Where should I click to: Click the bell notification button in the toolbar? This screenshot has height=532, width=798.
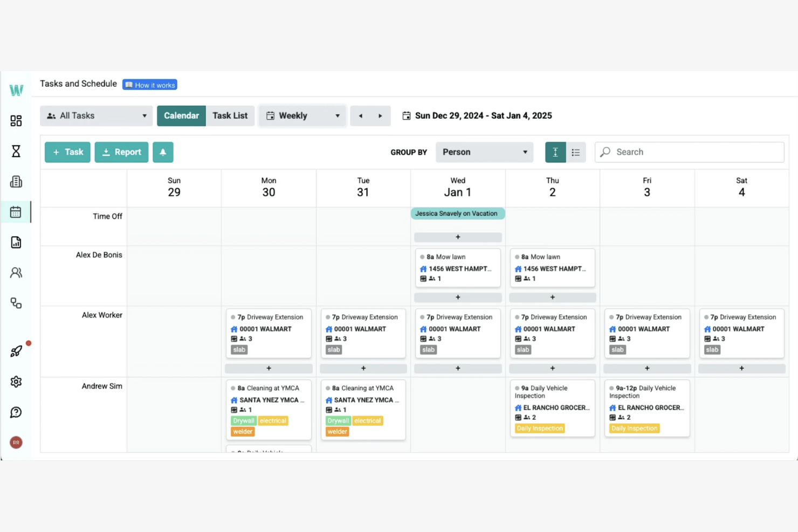coord(163,152)
